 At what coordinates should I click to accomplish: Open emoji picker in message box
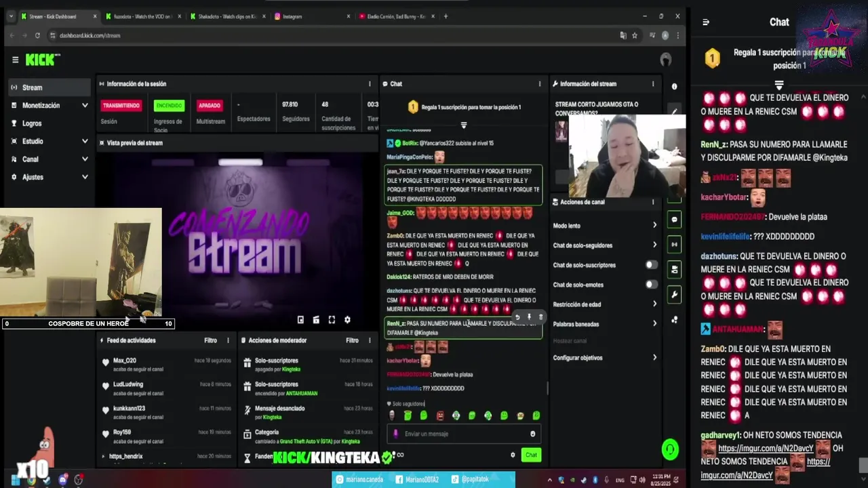point(532,434)
